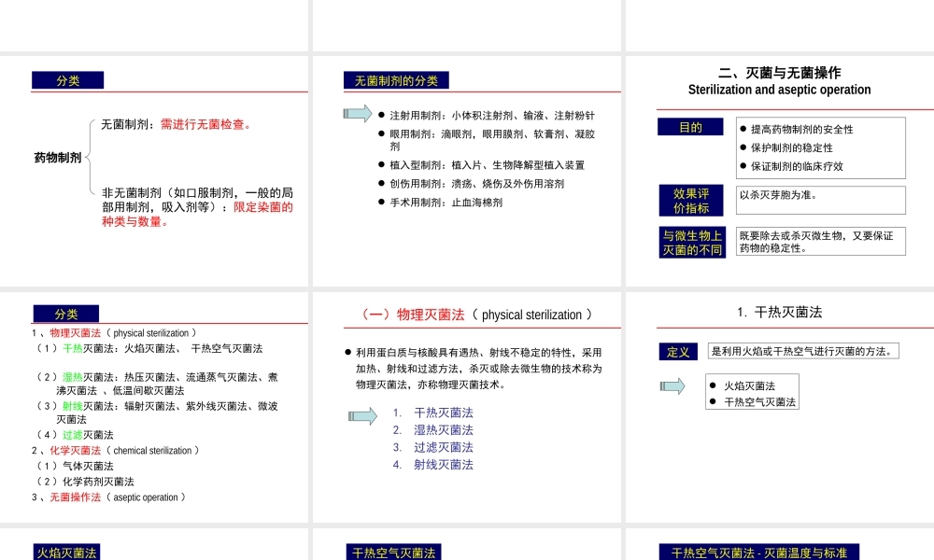934x560 pixels.
Task: Open the 分类 header on first slide
Action: pyautogui.click(x=66, y=79)
